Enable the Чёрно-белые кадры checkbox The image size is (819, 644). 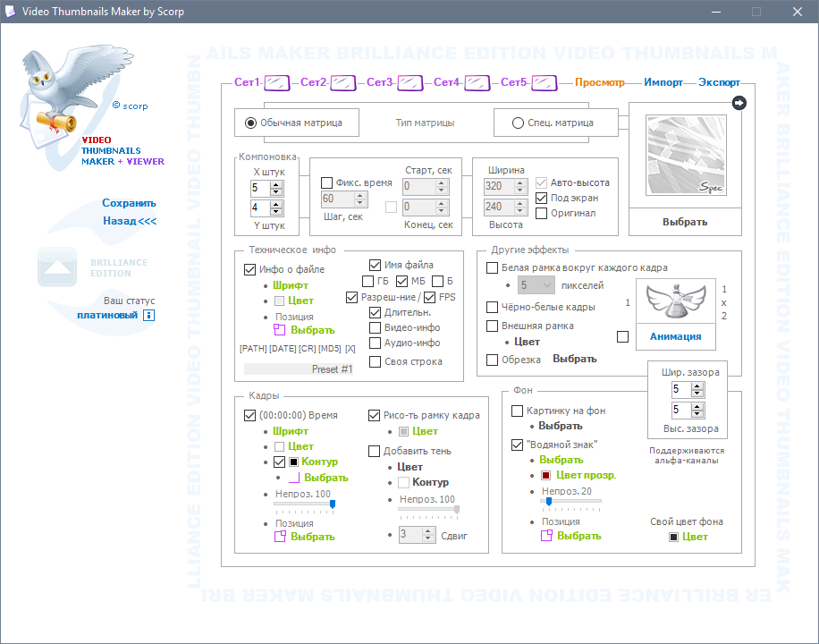[x=493, y=307]
